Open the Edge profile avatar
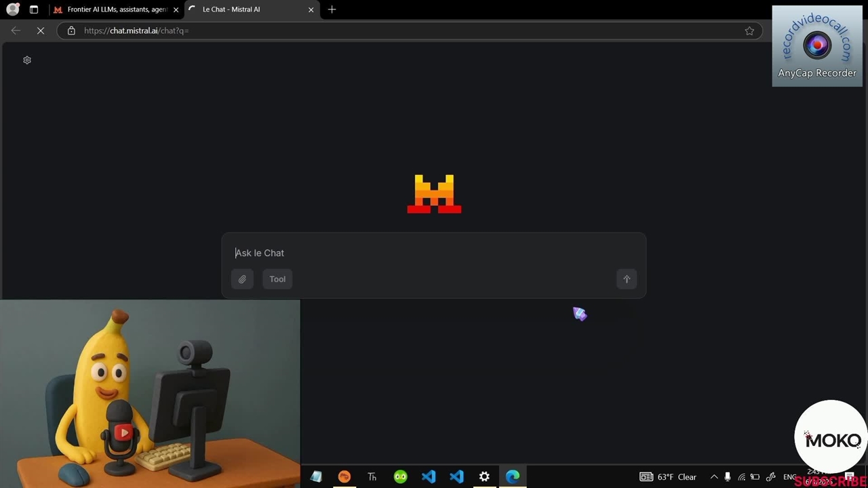The height and width of the screenshot is (488, 868). 12,9
